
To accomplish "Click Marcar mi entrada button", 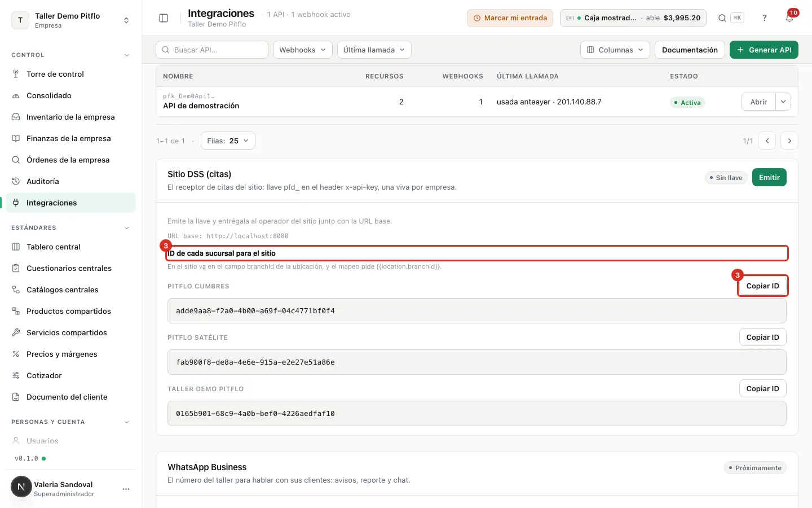I will pos(510,18).
